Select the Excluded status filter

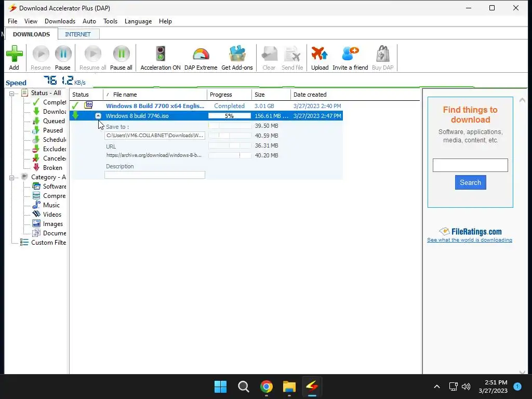(x=49, y=149)
